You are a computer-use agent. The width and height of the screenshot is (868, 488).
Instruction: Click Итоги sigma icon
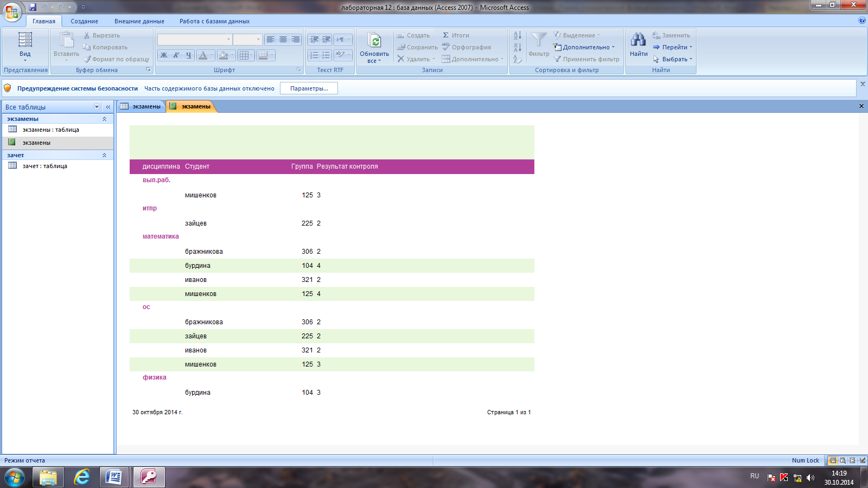(446, 35)
